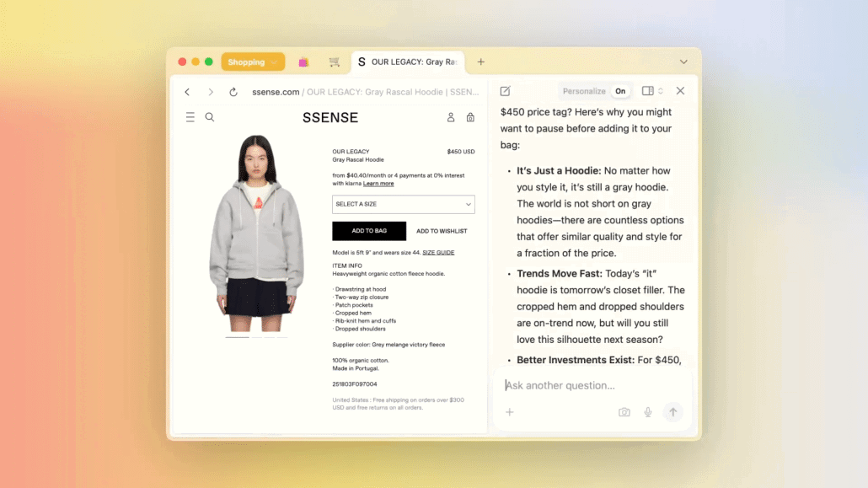Viewport: 868px width, 488px height.
Task: Close the assistant side panel
Action: pyautogui.click(x=680, y=91)
